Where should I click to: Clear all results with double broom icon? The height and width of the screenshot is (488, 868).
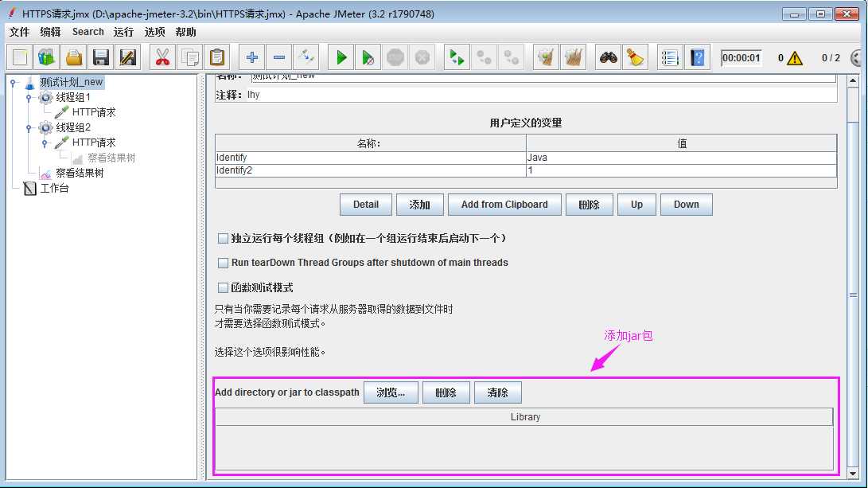[x=573, y=57]
